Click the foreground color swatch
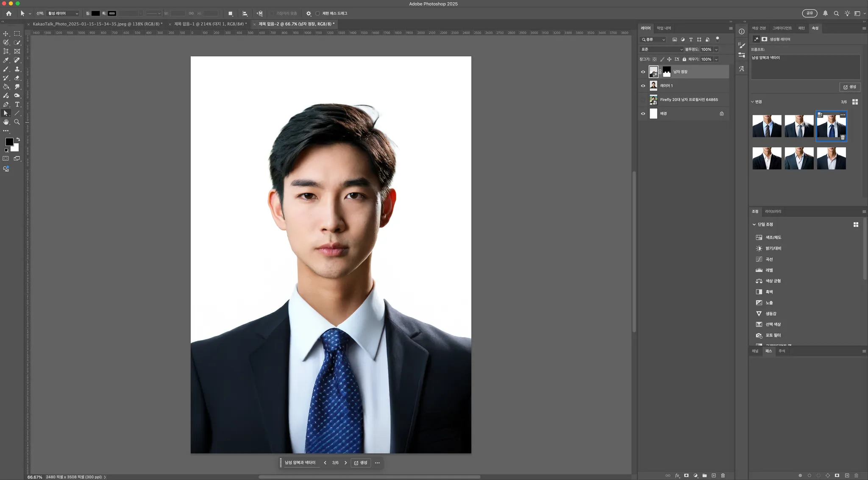Image resolution: width=868 pixels, height=480 pixels. coord(9,142)
